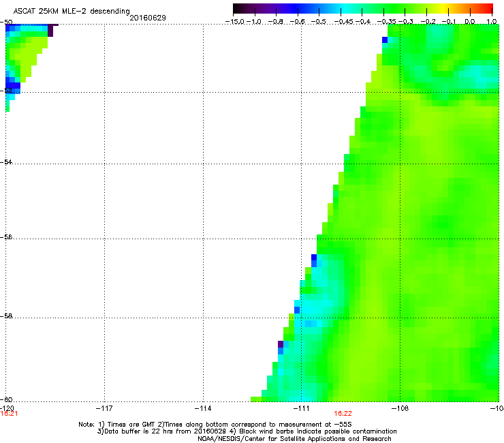Click the 1.0 label at color scale end
Screen dimensions: 504x443
tap(492, 22)
